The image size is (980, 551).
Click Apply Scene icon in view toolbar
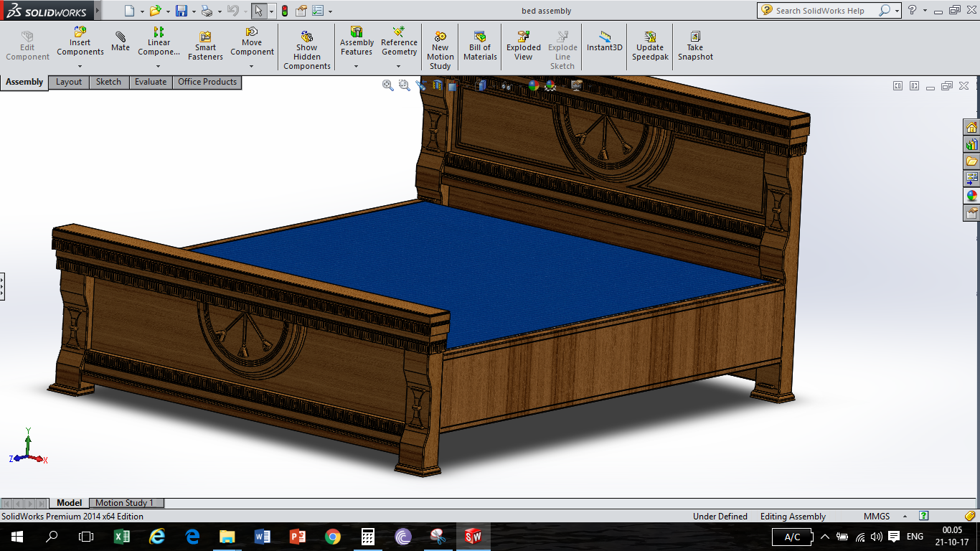click(x=550, y=85)
